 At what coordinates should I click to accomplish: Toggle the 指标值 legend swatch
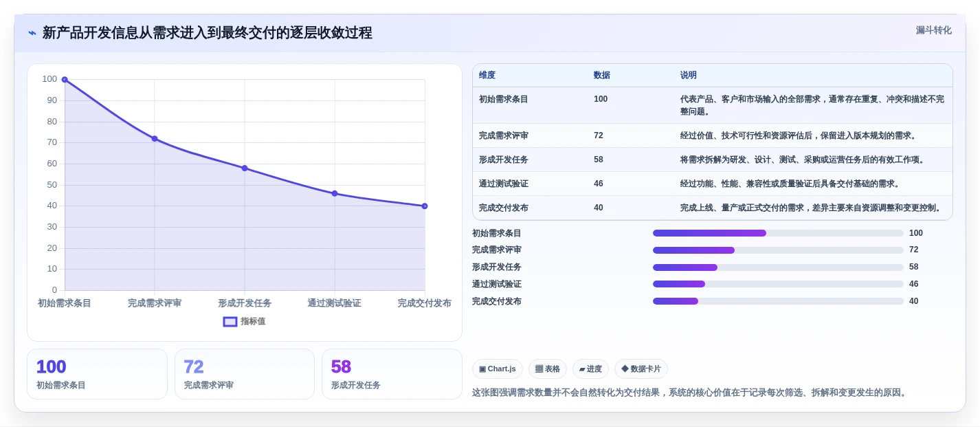tap(230, 321)
